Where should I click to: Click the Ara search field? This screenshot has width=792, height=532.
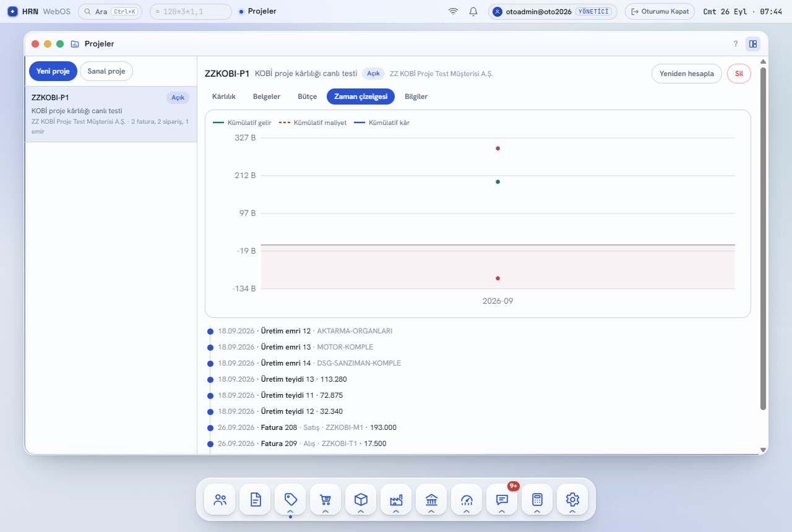[111, 12]
